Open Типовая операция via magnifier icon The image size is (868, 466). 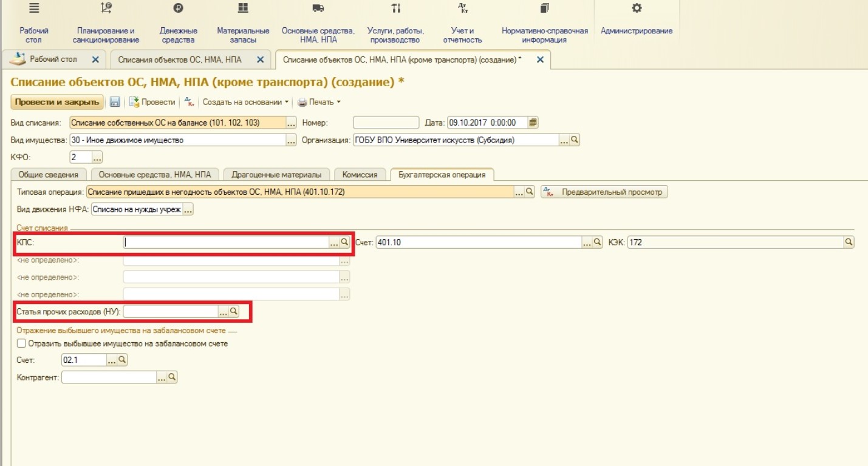(x=530, y=192)
